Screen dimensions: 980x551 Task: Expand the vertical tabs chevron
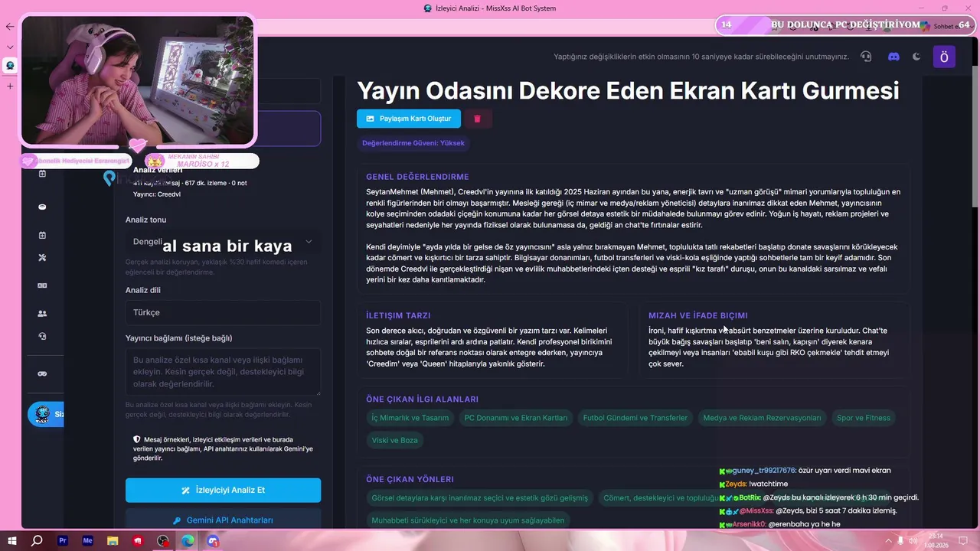(x=10, y=47)
